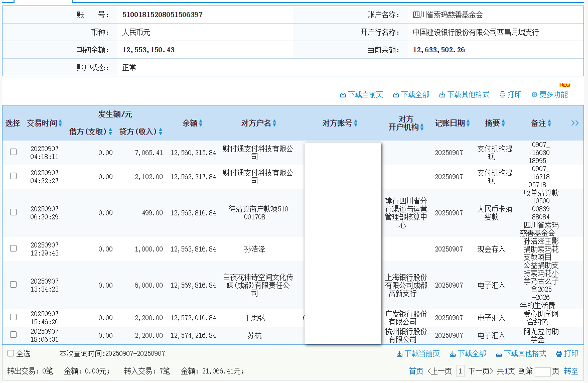588x383 pixels.
Task: Open 更多功能 gear icon at top
Action: pos(534,95)
